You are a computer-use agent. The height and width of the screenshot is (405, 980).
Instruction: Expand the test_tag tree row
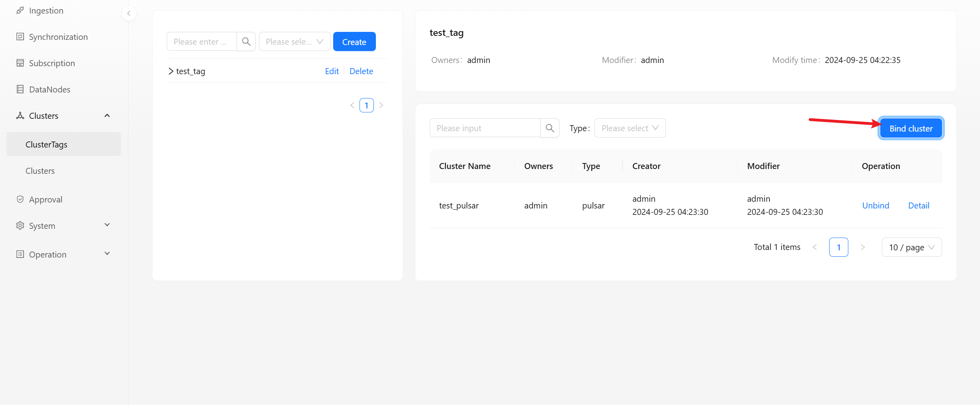point(171,71)
